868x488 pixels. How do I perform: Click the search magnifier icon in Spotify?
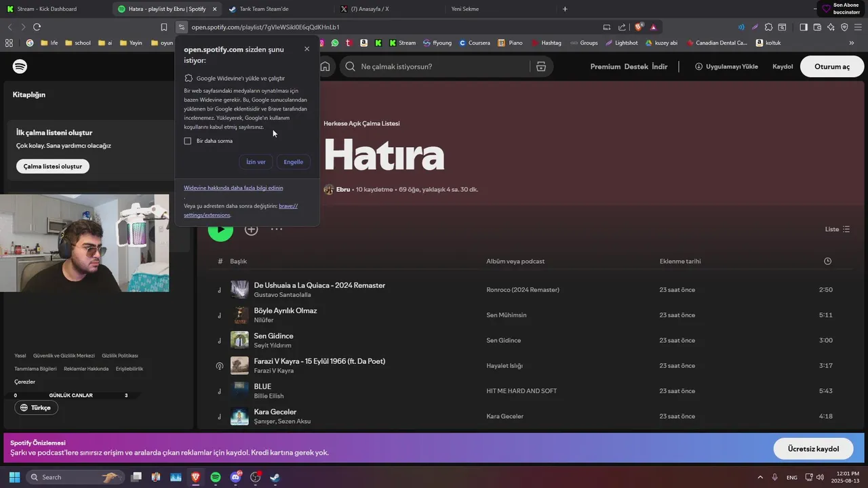pyautogui.click(x=350, y=66)
